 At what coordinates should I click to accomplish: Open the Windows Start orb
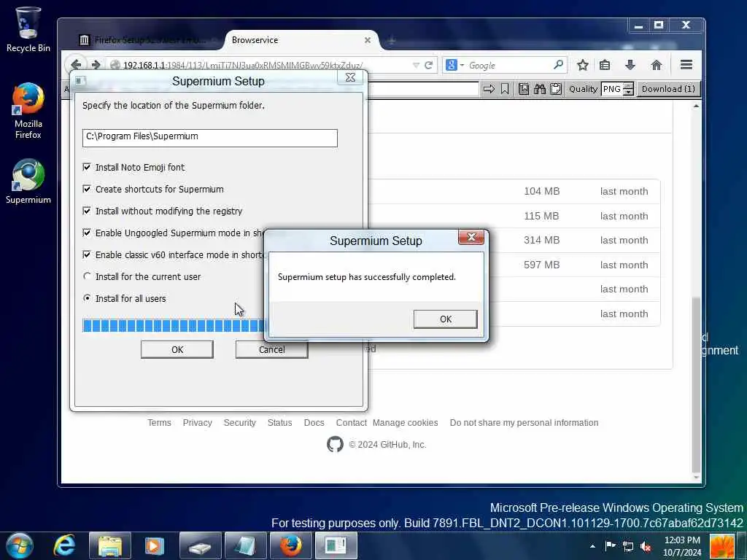[20, 545]
